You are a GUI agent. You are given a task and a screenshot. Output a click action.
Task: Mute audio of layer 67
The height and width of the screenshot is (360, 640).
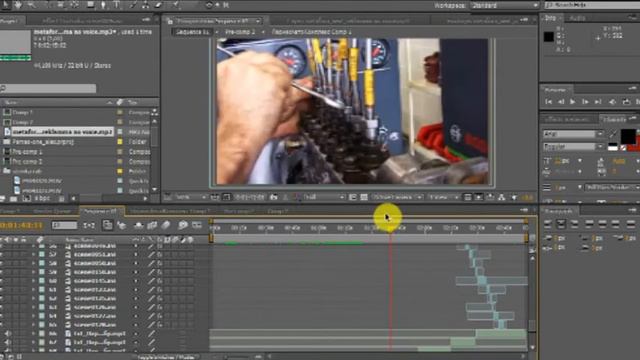point(8,342)
